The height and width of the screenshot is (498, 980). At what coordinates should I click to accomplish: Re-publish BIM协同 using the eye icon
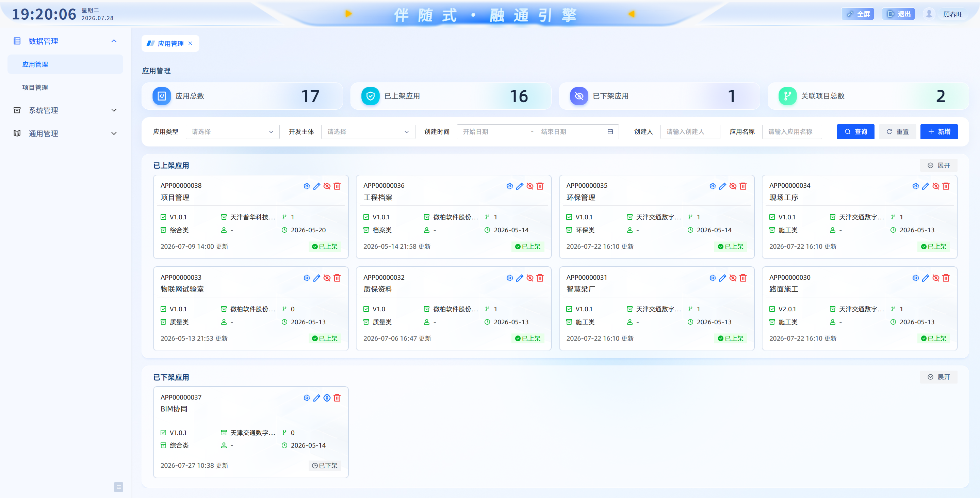coord(327,398)
